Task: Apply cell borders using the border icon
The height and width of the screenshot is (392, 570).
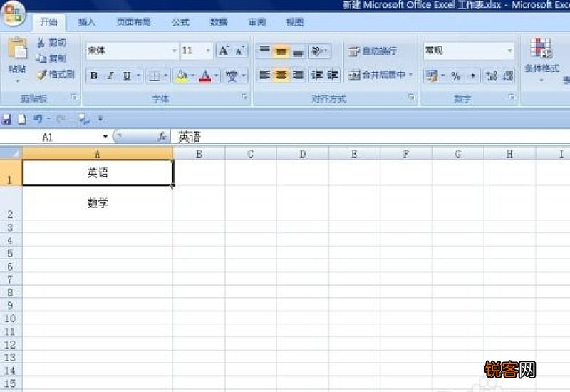Action: pyautogui.click(x=155, y=76)
